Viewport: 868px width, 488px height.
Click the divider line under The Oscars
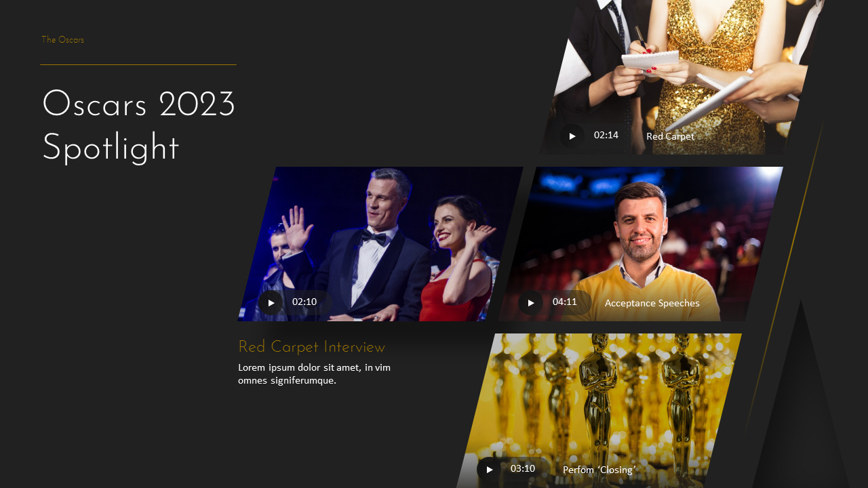tap(138, 65)
